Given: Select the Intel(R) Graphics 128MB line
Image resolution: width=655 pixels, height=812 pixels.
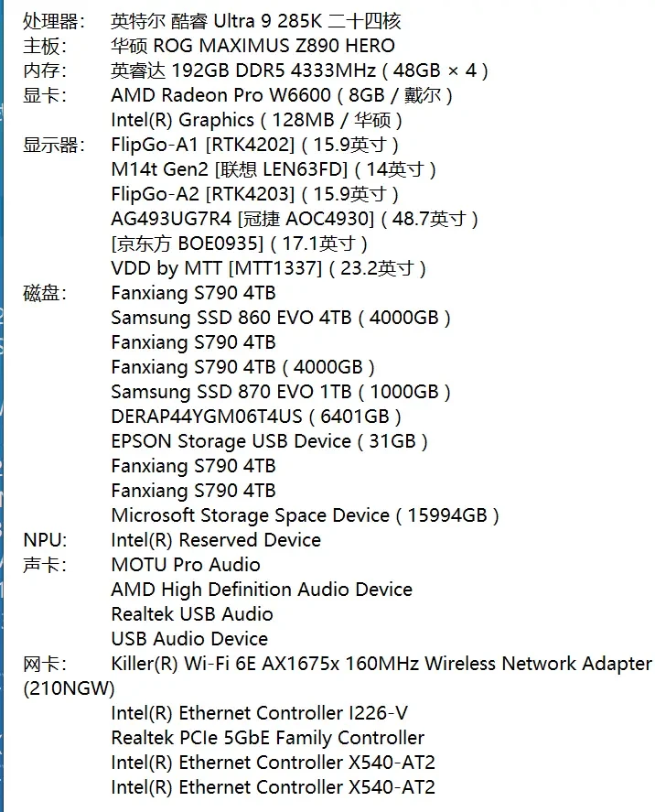Looking at the screenshot, I should click(x=256, y=119).
